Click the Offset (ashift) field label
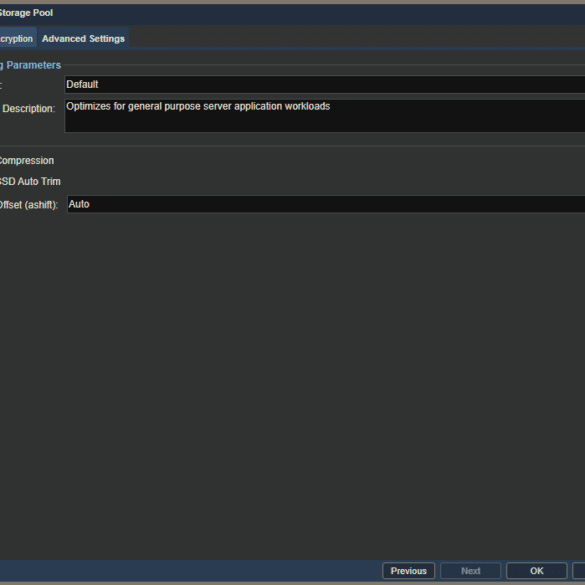 tap(29, 205)
